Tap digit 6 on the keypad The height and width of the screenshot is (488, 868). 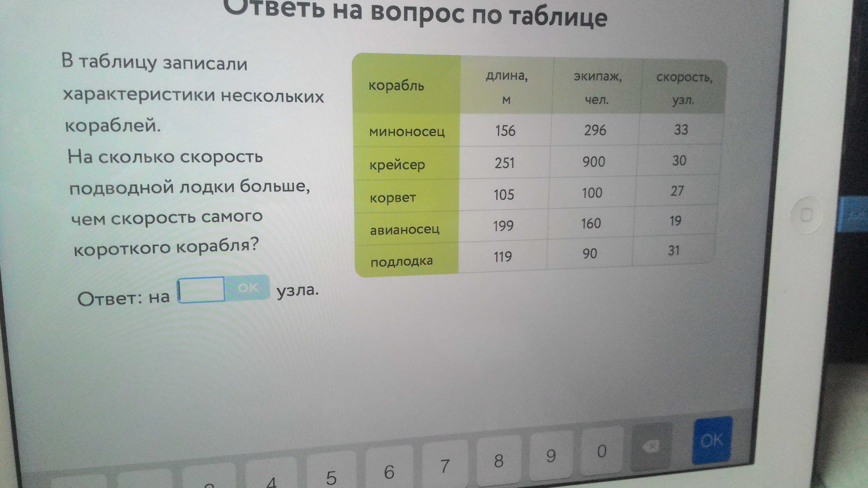click(389, 470)
